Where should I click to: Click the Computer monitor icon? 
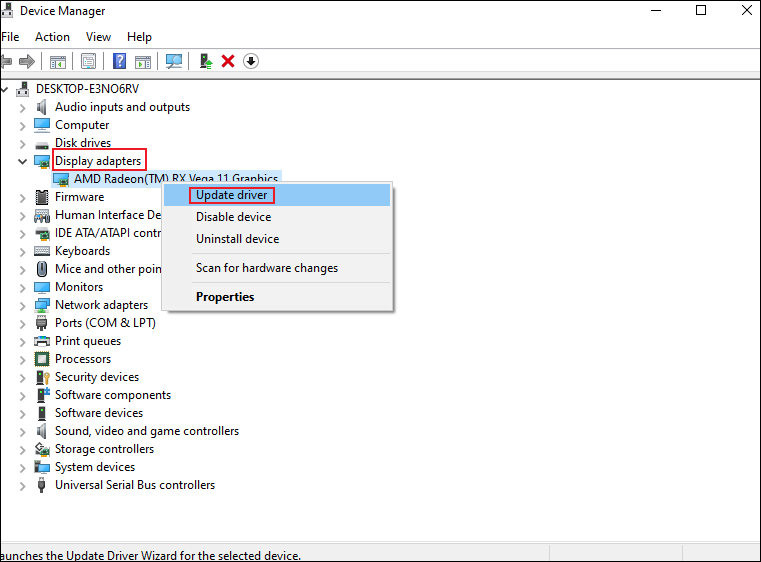coord(42,125)
